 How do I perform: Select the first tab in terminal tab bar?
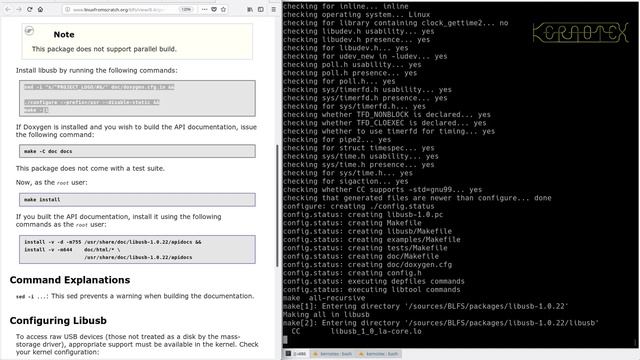(296, 354)
